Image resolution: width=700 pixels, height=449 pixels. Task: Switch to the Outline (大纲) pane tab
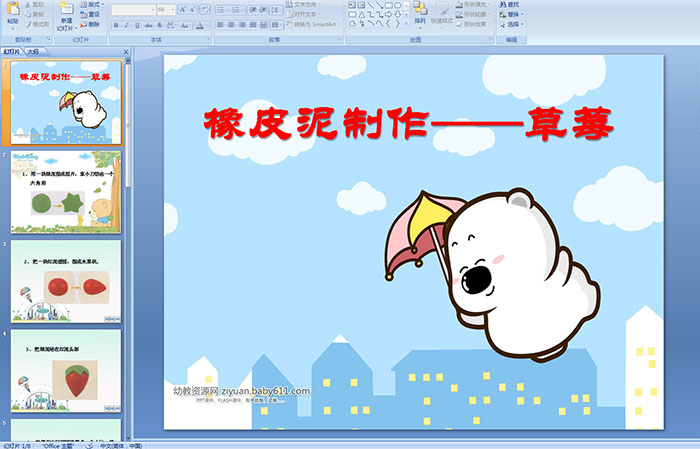coord(33,52)
